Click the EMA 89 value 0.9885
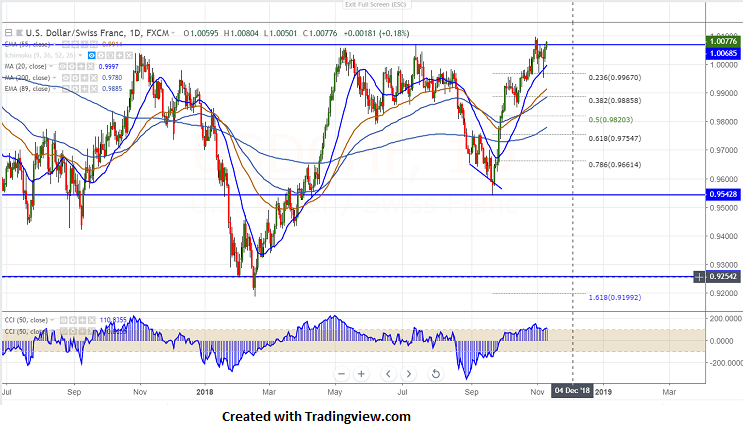This screenshot has width=743, height=428. [x=112, y=89]
